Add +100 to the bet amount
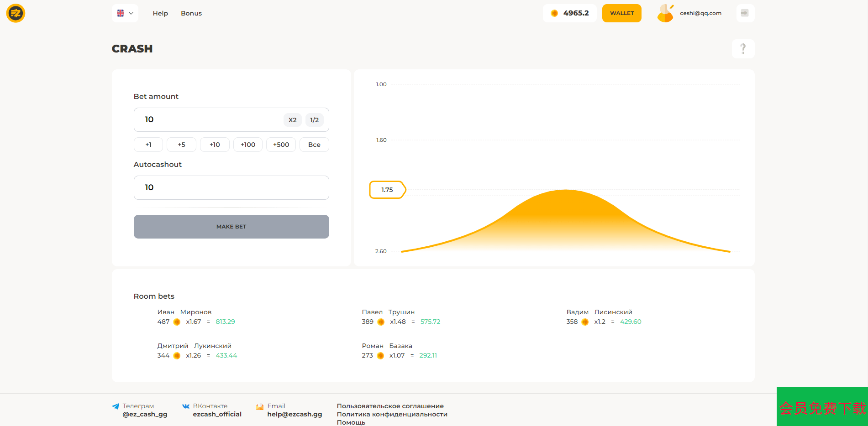Screen dimensions: 868x426 tap(248, 145)
